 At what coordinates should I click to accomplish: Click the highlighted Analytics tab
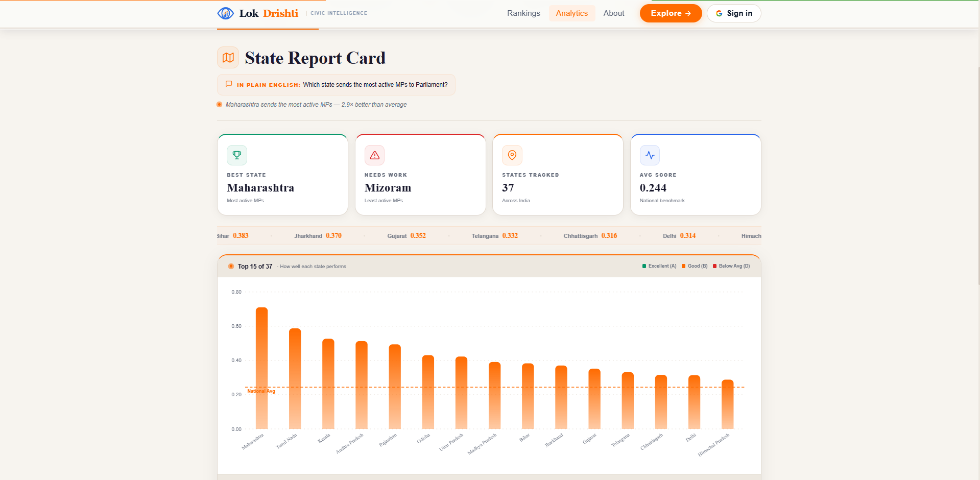point(572,13)
